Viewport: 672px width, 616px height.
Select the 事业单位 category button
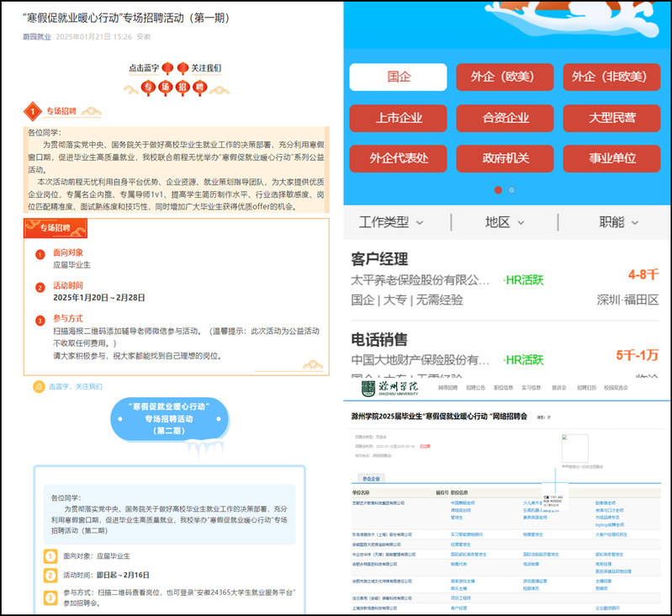pyautogui.click(x=611, y=158)
